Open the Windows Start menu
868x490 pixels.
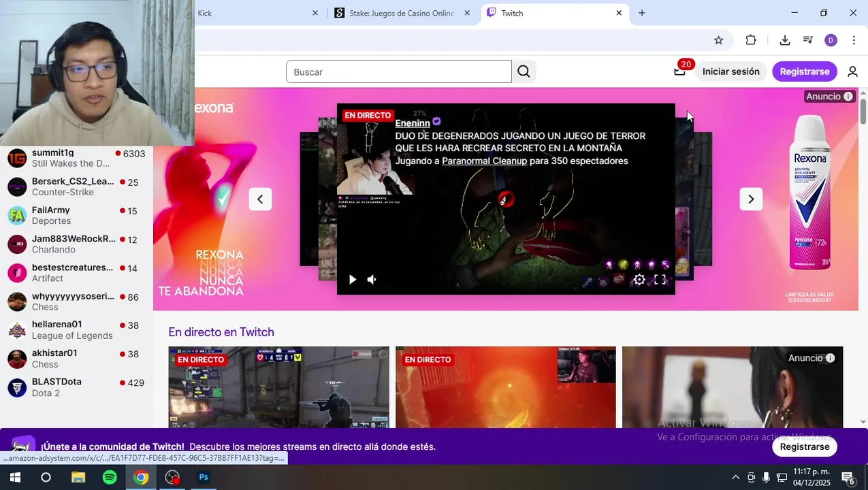coord(14,477)
